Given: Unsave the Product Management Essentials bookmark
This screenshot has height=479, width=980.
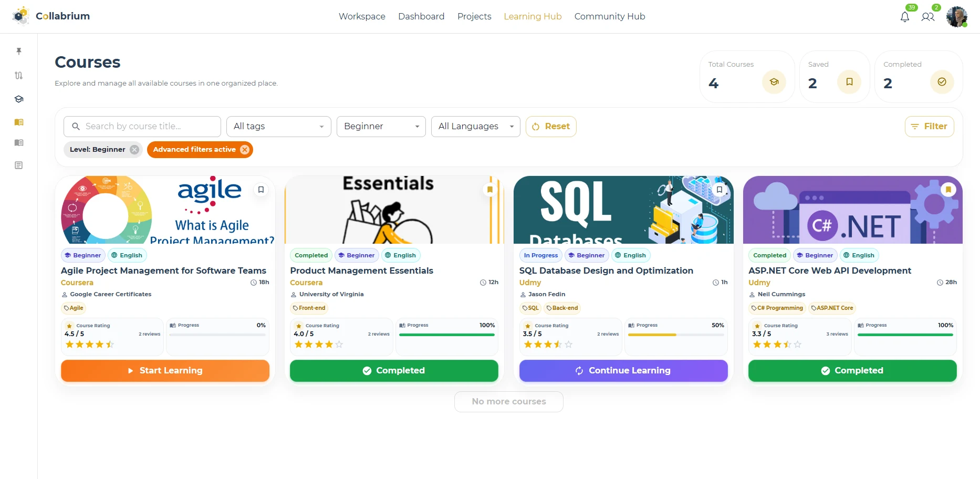Looking at the screenshot, I should 489,190.
